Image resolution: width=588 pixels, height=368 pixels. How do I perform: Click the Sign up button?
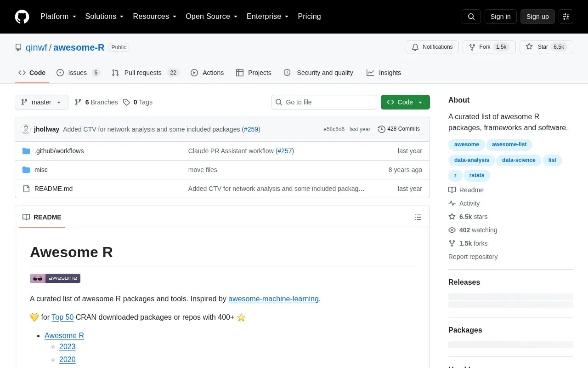coord(537,17)
